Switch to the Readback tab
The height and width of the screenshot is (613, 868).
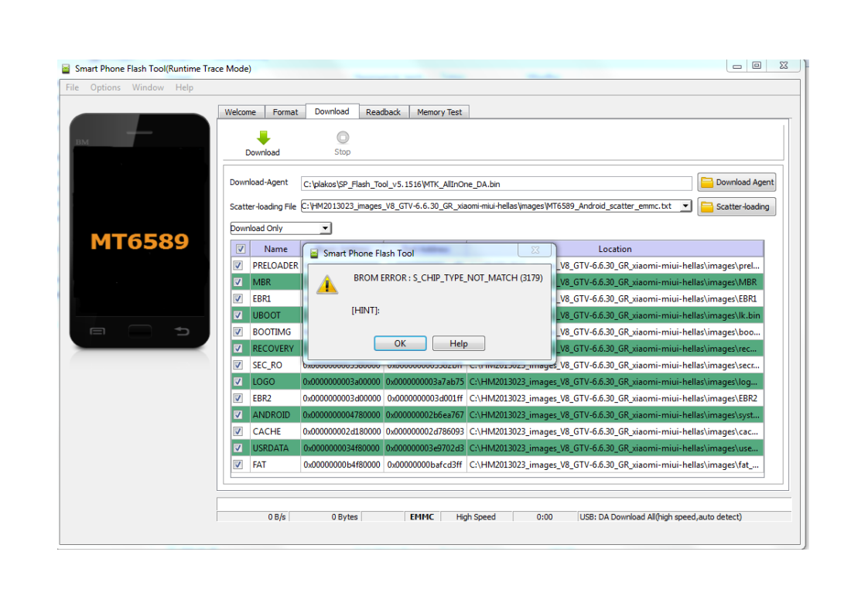(x=383, y=112)
